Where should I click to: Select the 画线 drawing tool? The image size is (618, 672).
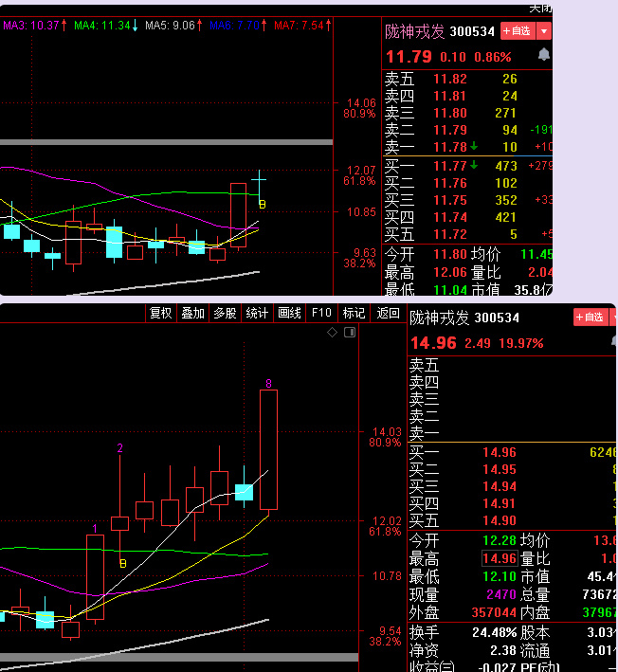289,314
